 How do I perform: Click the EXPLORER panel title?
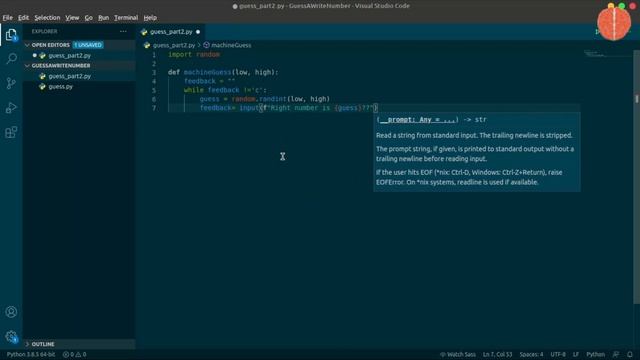click(x=44, y=31)
